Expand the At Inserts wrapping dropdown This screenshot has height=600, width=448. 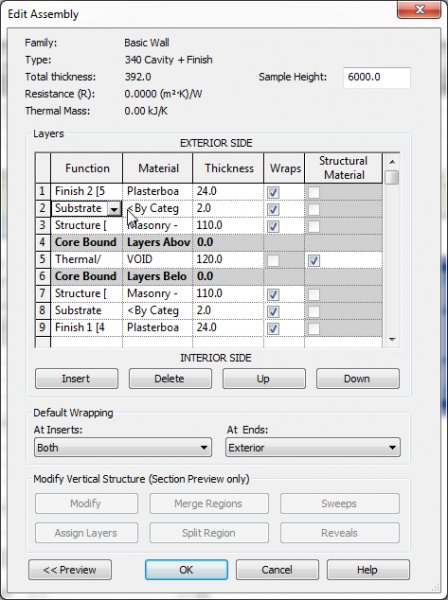123,447
